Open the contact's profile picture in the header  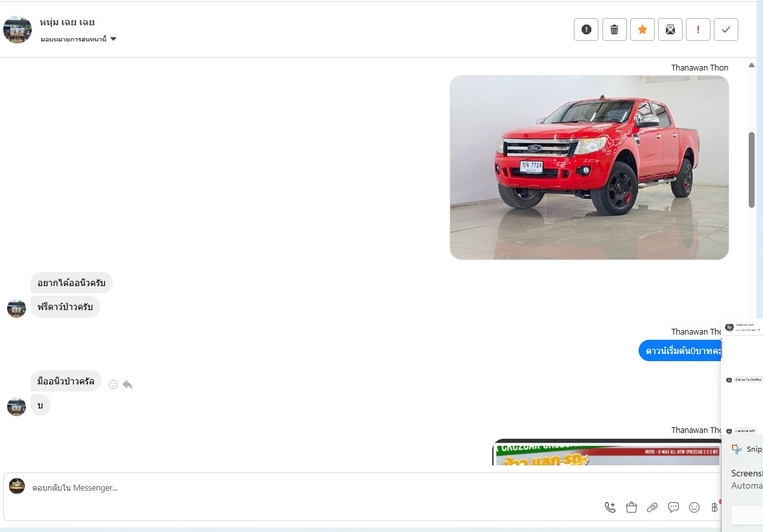(x=17, y=30)
